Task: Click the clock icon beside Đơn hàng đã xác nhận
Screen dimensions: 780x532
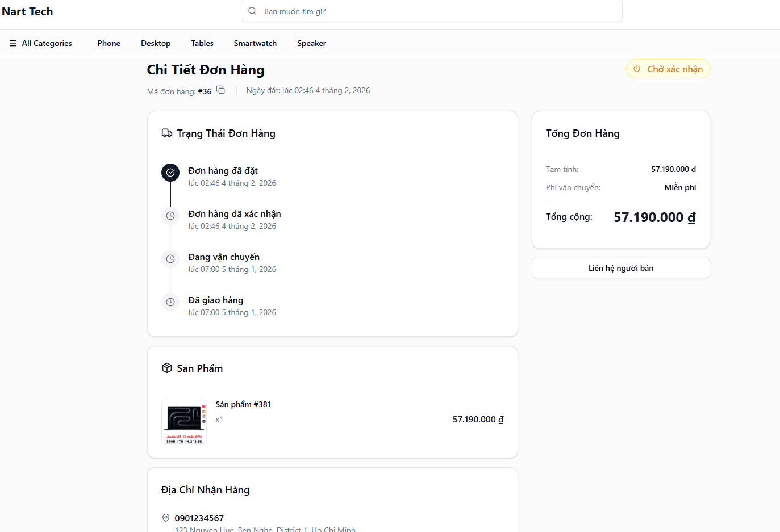Action: pos(170,215)
